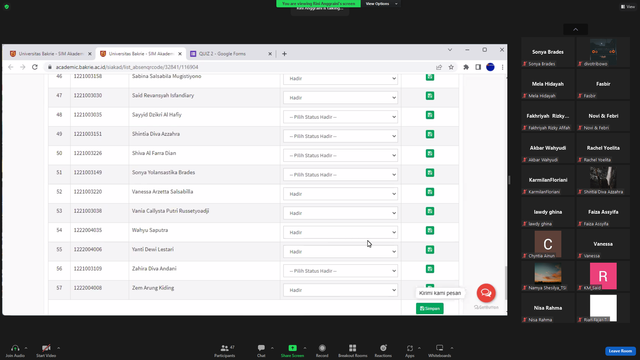Click save icon for Said Revansyah Isfandiary row
The height and width of the screenshot is (360, 640).
pos(430,96)
